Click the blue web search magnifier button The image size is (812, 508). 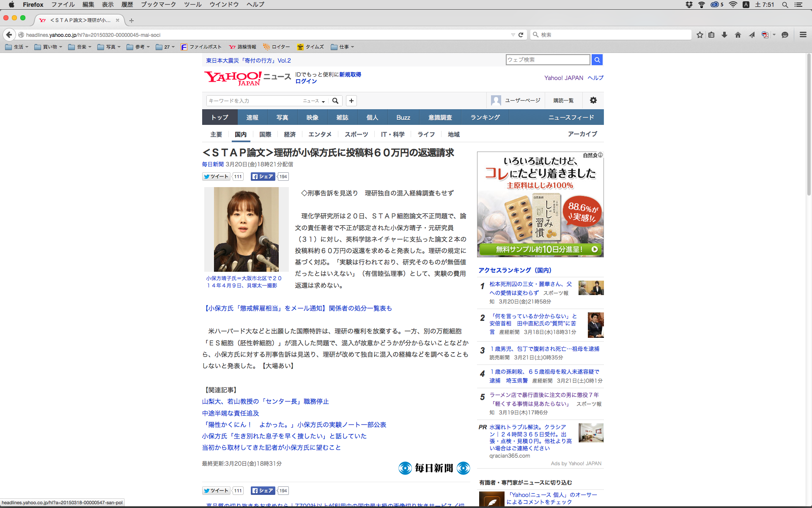tap(597, 60)
